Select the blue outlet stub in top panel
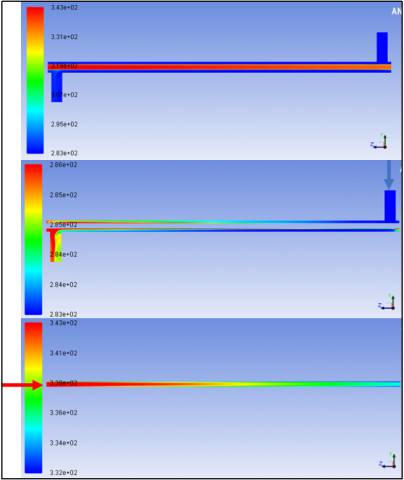Image resolution: width=404 pixels, height=480 pixels. 57,87
